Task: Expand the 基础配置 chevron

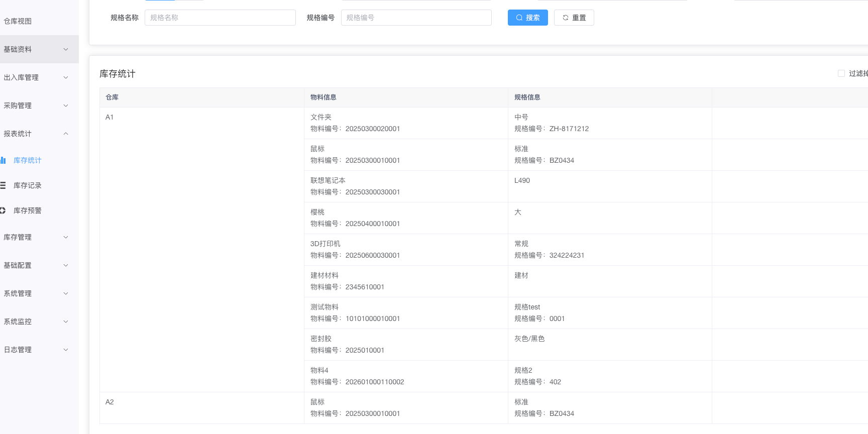Action: click(x=66, y=265)
